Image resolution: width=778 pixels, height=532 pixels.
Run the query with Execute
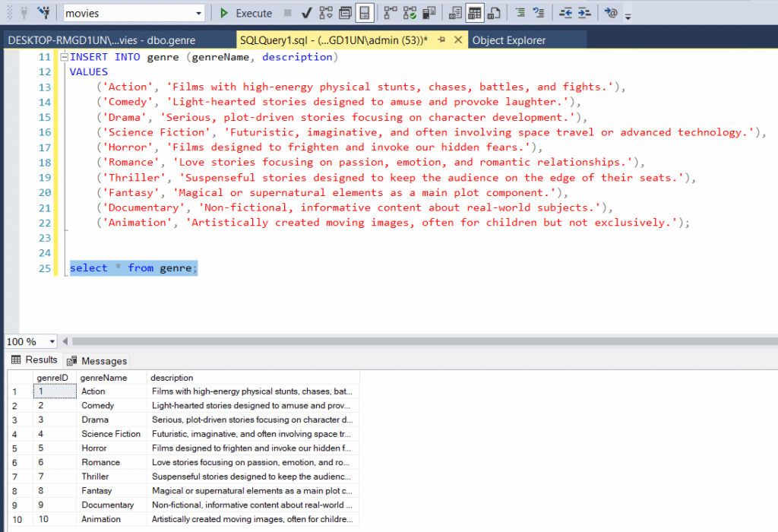(246, 13)
